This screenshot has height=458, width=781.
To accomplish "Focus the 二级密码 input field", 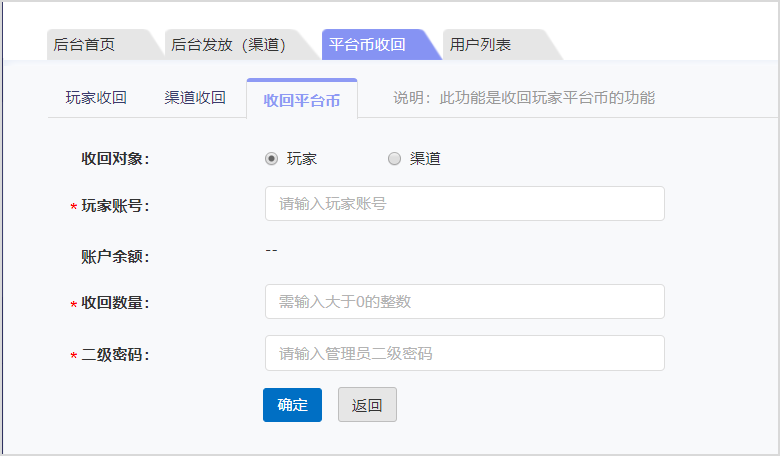I will [465, 353].
